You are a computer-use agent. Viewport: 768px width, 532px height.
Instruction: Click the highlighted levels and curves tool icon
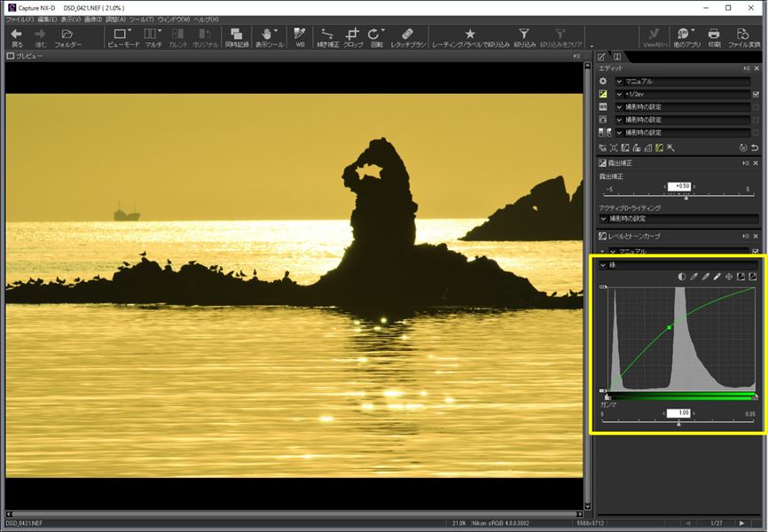[x=659, y=147]
